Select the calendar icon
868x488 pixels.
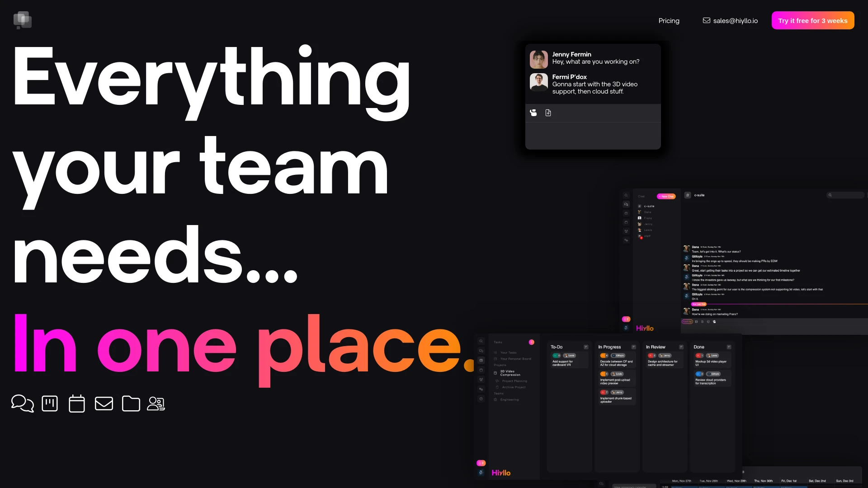pyautogui.click(x=77, y=403)
